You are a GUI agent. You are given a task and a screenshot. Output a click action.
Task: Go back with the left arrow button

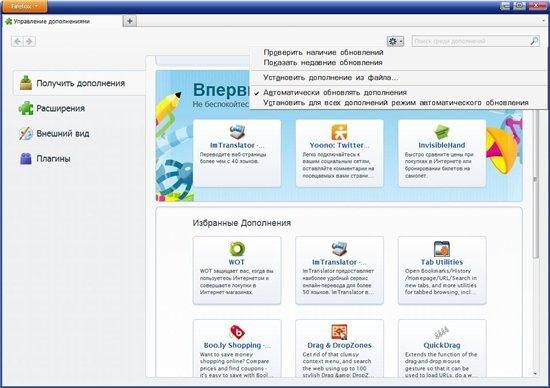(17, 41)
